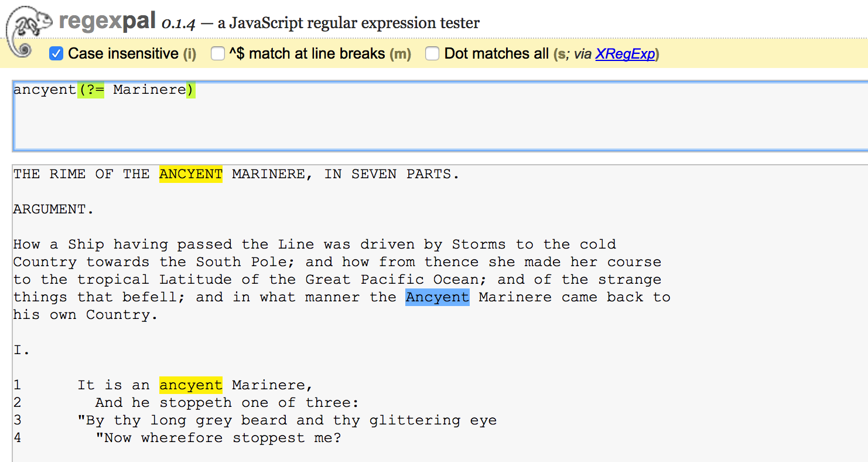
Task: Click the 'Marinere' word in regex field
Action: click(149, 90)
